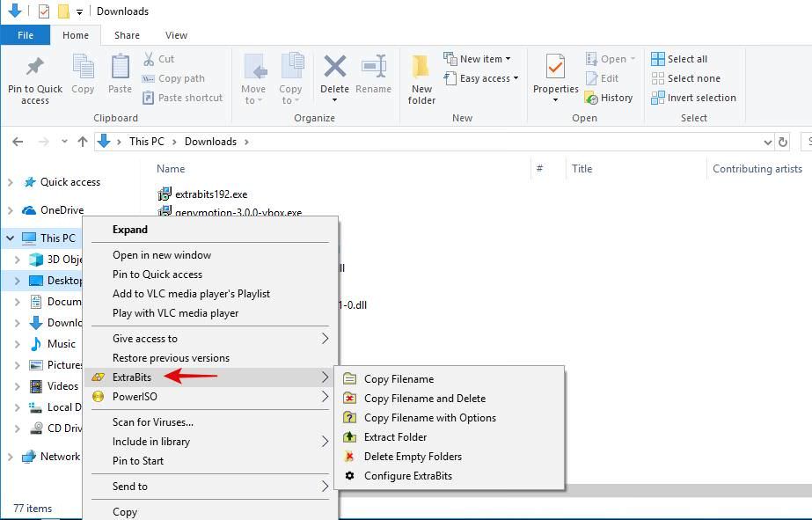Click Paste shortcut in the ribbon
This screenshot has height=520, width=812.
point(182,98)
